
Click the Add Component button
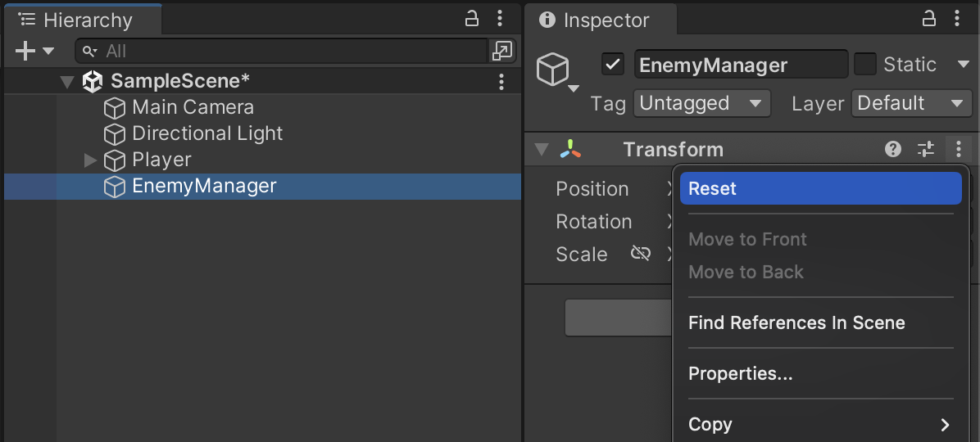point(619,318)
